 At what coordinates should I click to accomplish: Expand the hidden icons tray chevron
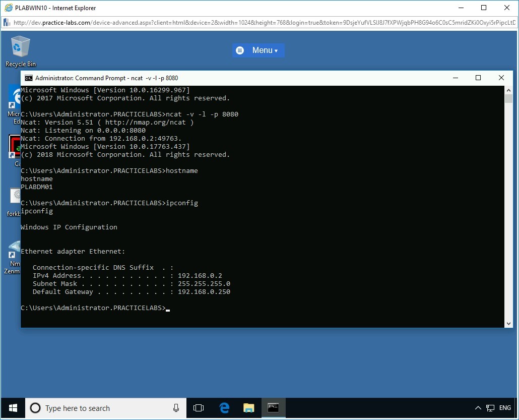(x=478, y=408)
